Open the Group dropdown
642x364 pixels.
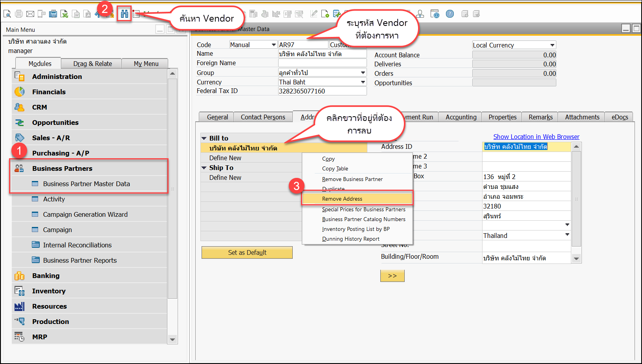click(363, 73)
